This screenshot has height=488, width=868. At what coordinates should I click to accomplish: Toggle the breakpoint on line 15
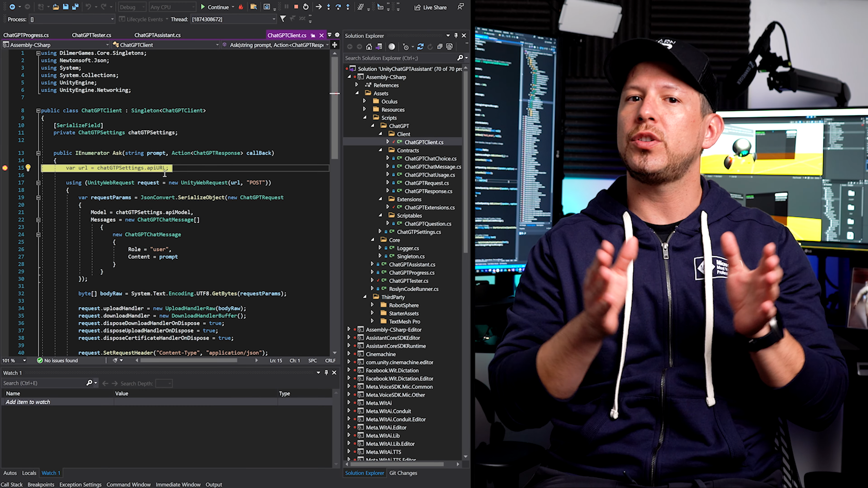click(x=5, y=168)
